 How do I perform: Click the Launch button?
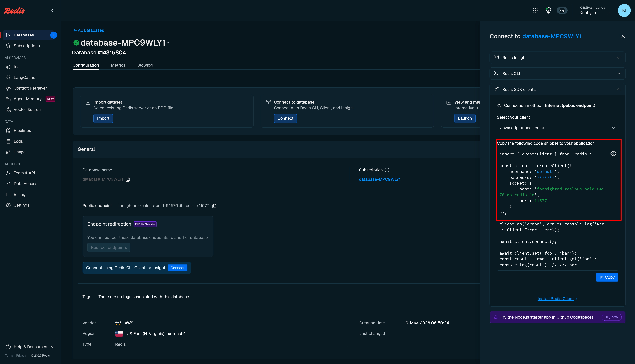pyautogui.click(x=465, y=118)
